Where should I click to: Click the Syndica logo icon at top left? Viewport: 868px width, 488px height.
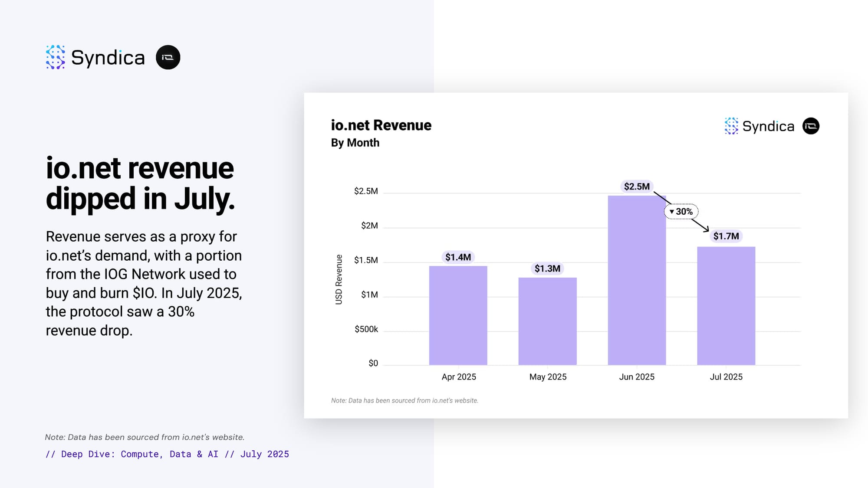tap(55, 57)
